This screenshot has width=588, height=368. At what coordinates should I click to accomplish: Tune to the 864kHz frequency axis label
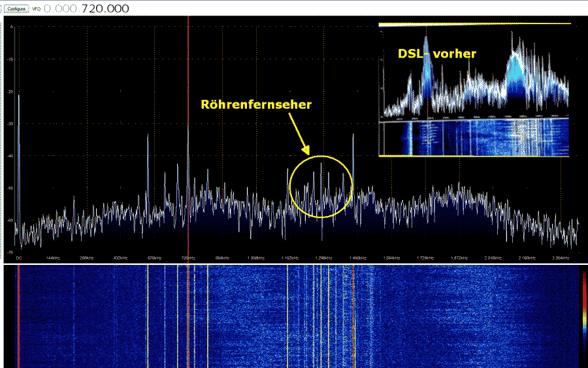click(x=222, y=258)
